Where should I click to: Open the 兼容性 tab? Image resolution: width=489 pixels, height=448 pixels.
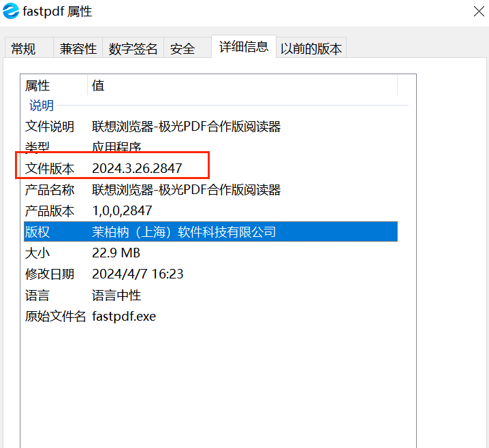pos(78,48)
